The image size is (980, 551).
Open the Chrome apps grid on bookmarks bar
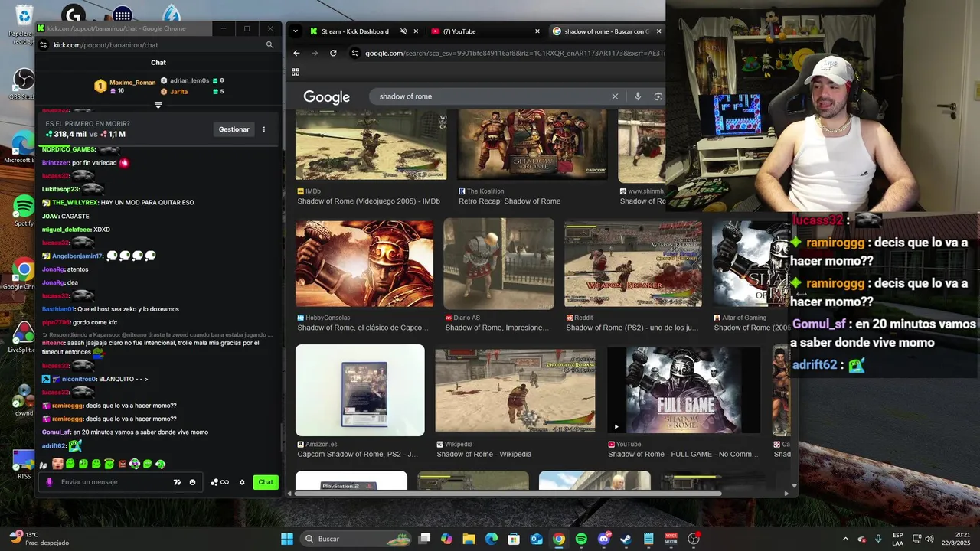[x=296, y=72]
